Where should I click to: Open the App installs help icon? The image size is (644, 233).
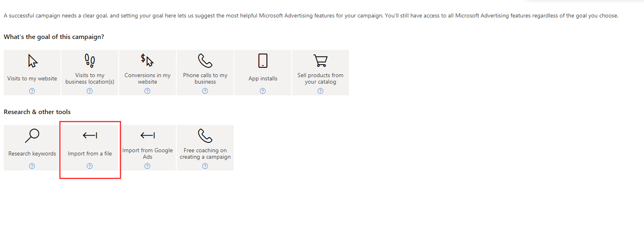[x=263, y=91]
